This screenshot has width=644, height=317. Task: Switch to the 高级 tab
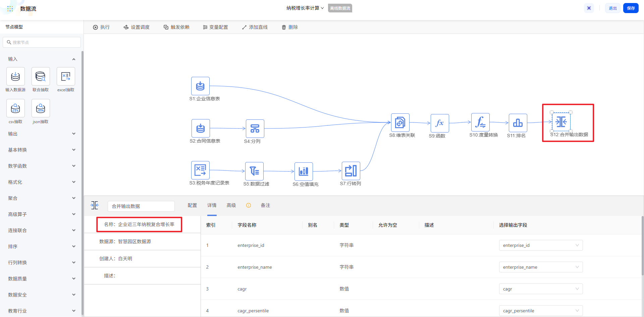tap(231, 205)
